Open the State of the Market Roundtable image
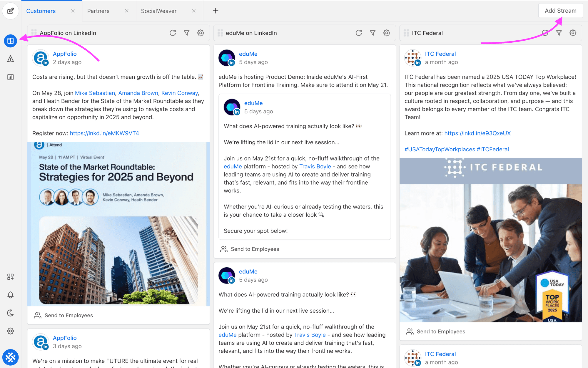 [118, 224]
